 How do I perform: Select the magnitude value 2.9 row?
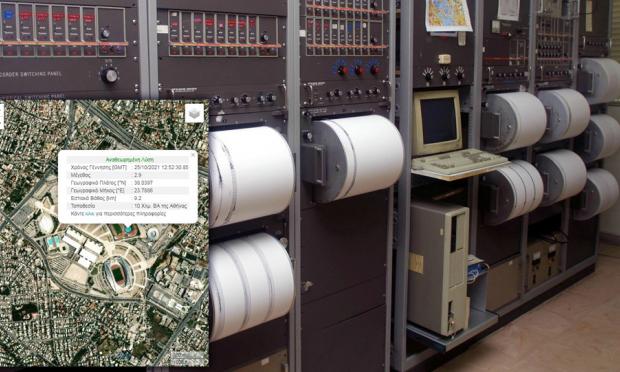128,175
